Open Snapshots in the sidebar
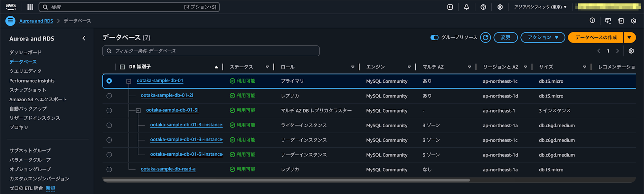Viewport: 644px width, 194px height. [x=28, y=90]
